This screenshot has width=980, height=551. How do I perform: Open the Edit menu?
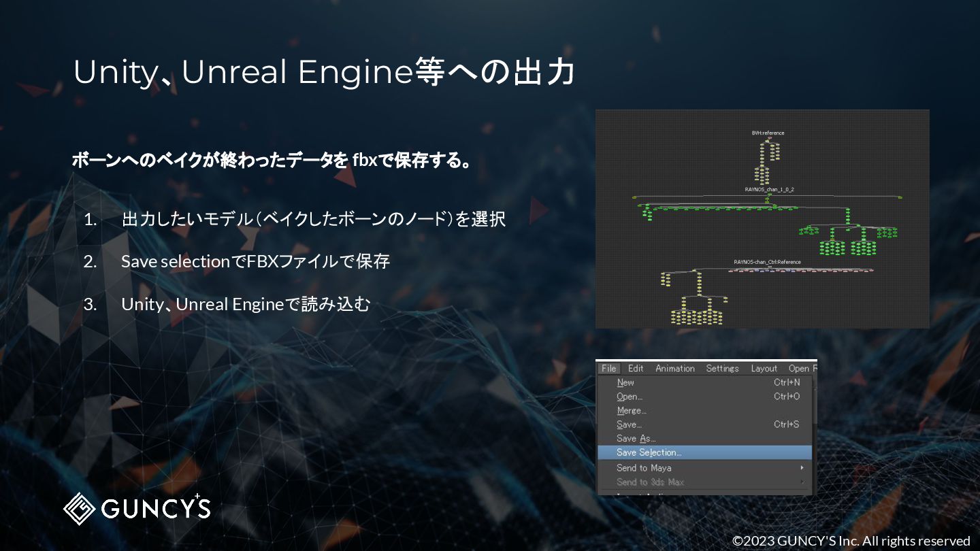[636, 369]
